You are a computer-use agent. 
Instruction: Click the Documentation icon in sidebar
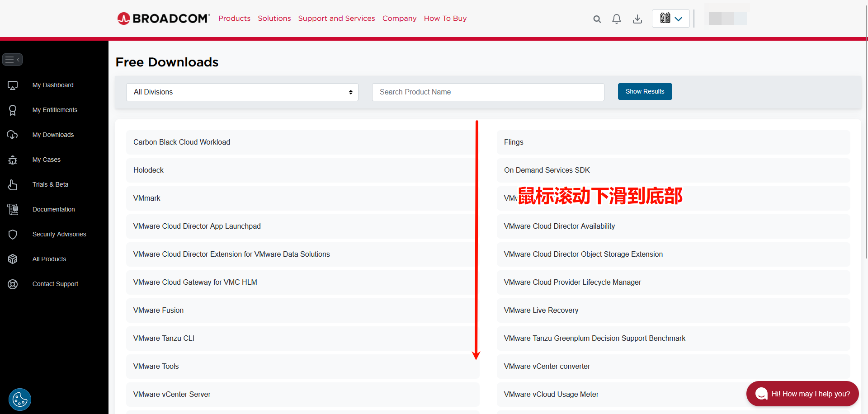coord(13,209)
